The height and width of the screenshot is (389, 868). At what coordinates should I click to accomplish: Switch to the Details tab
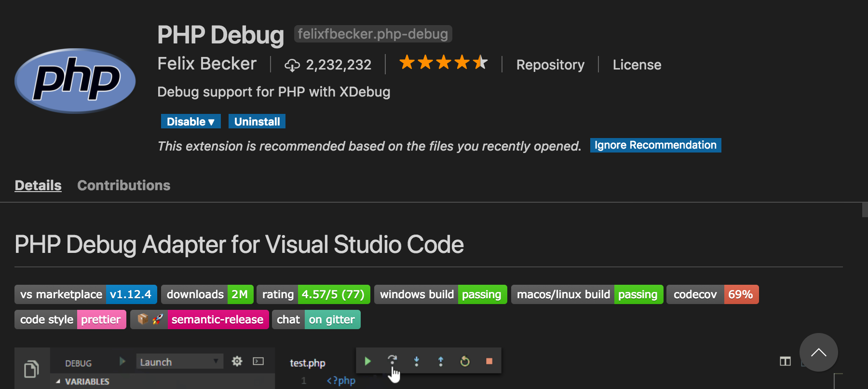[38, 185]
